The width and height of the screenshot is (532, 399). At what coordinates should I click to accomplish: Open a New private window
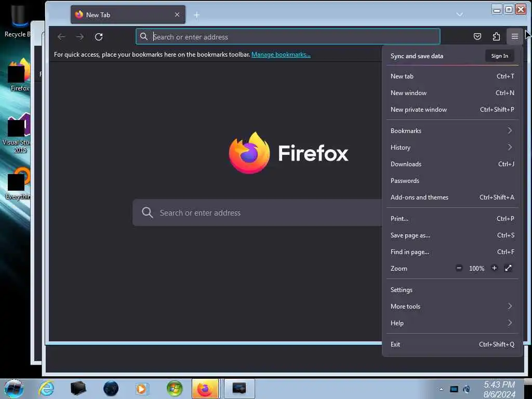(453, 110)
